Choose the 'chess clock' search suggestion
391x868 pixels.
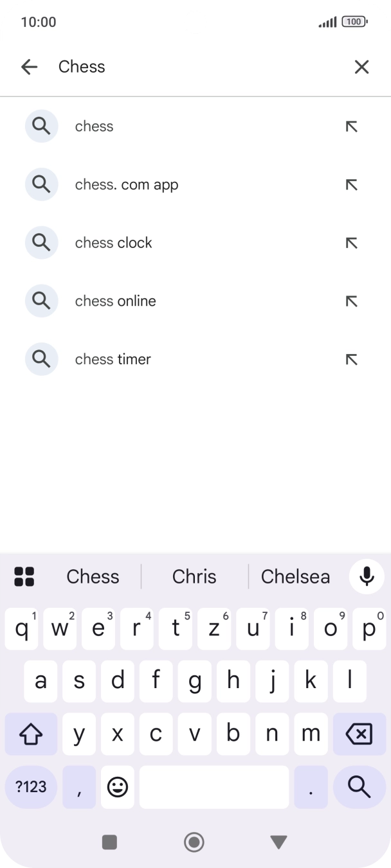point(114,243)
